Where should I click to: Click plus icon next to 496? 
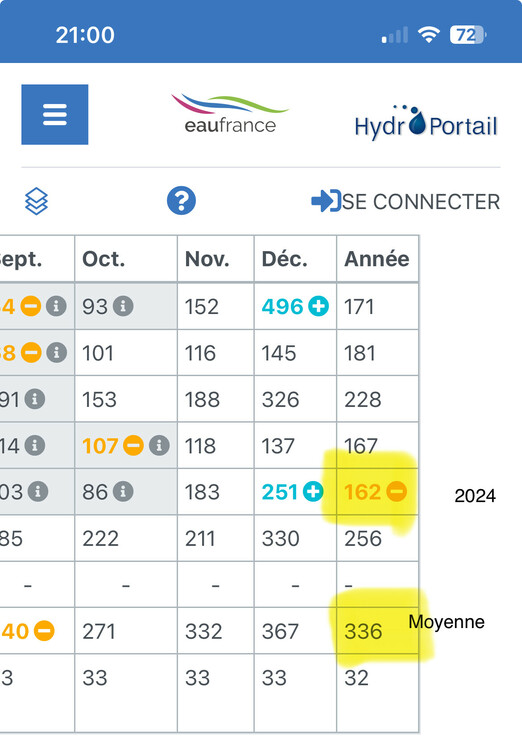[318, 306]
